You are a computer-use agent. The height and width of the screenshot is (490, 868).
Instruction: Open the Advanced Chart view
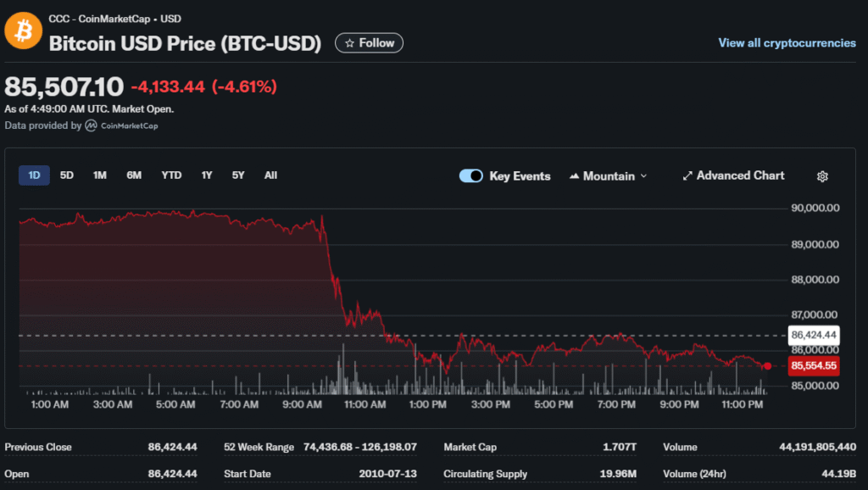733,175
